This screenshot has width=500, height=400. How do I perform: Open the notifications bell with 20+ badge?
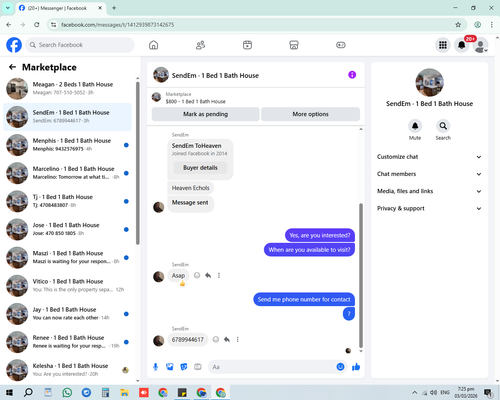[462, 45]
